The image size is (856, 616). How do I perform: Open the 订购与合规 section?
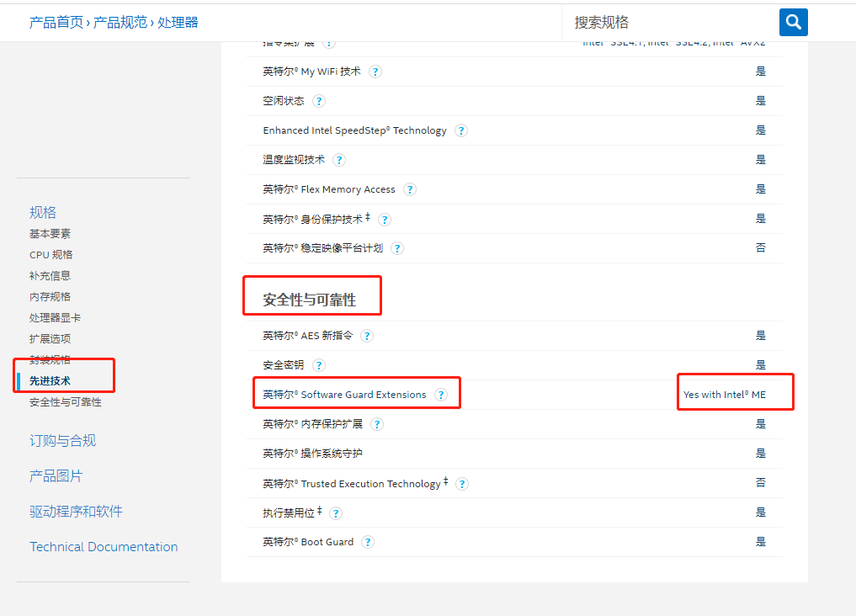pos(63,441)
